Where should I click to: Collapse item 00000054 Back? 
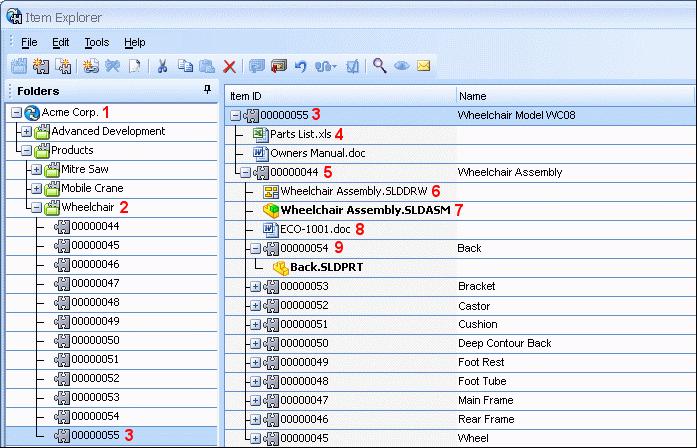255,248
